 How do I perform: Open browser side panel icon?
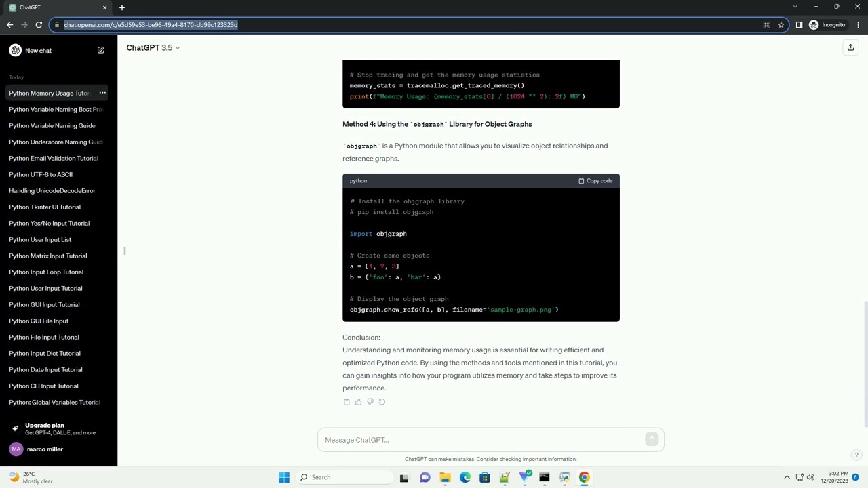799,25
